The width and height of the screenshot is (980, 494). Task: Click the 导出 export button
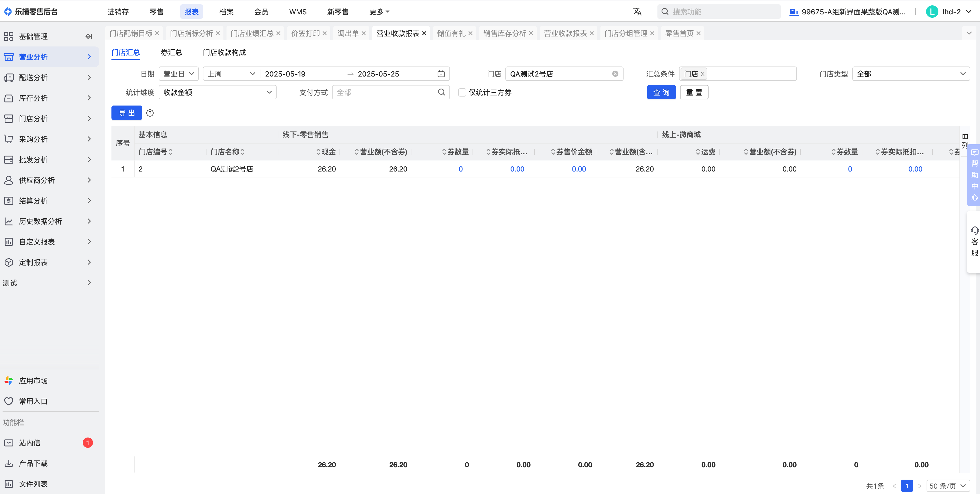tap(127, 113)
